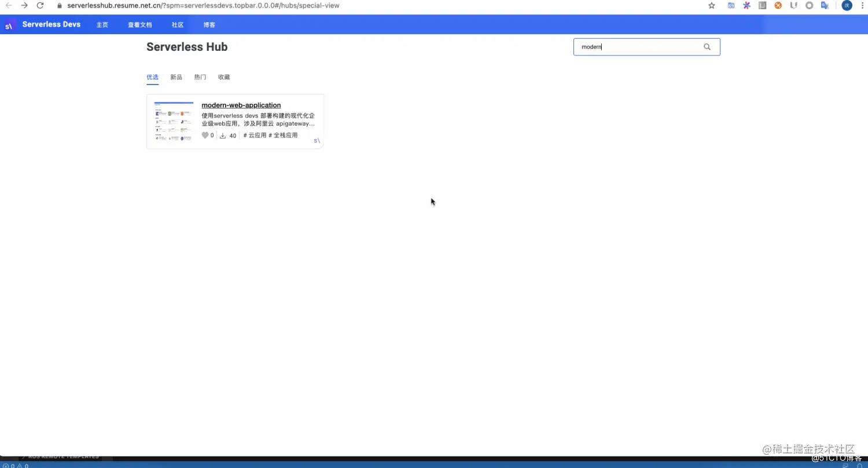Viewport: 868px width, 468px height.
Task: Focus the search box containing modern
Action: [646, 47]
